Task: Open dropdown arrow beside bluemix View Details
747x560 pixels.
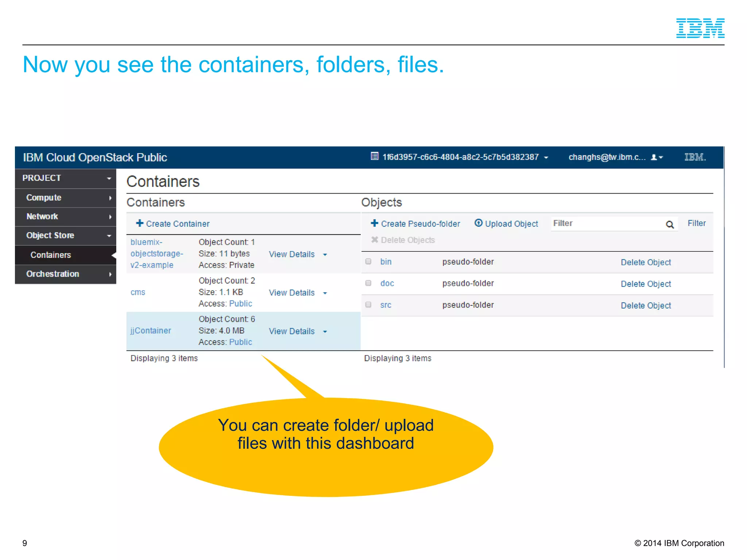Action: (325, 254)
